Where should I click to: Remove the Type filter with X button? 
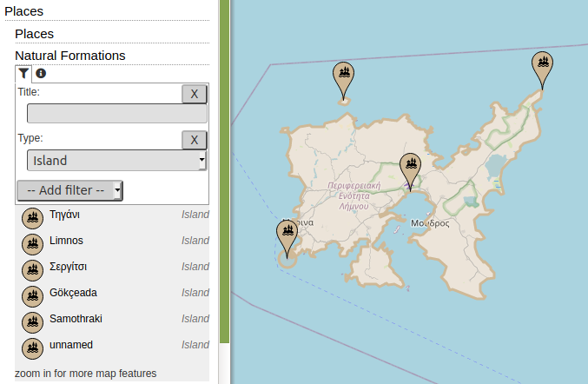click(x=195, y=140)
